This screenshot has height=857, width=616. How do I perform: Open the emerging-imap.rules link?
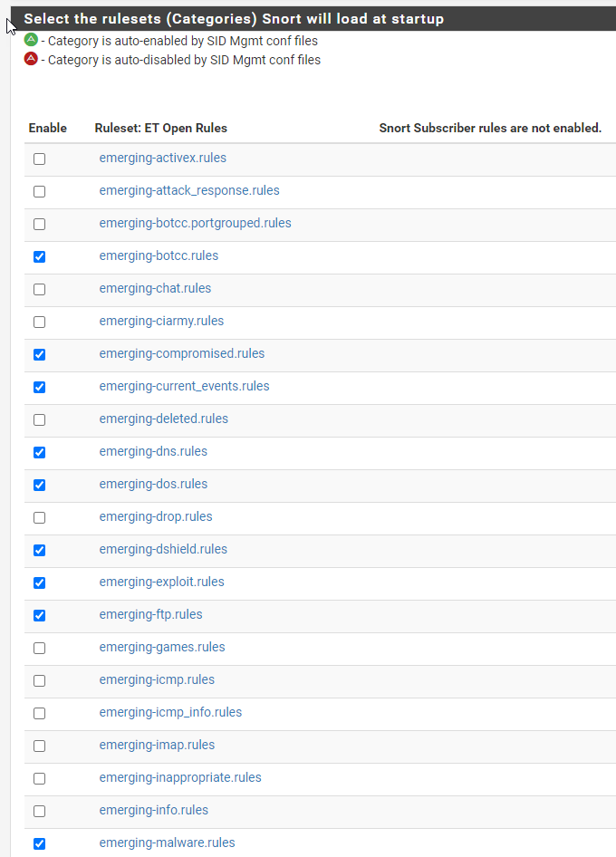[157, 745]
